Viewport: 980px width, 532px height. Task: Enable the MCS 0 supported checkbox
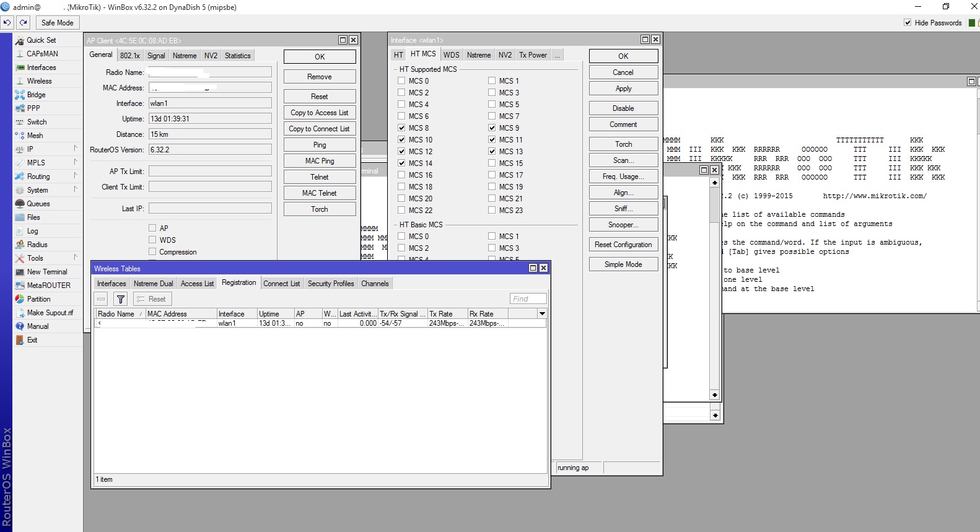[401, 81]
